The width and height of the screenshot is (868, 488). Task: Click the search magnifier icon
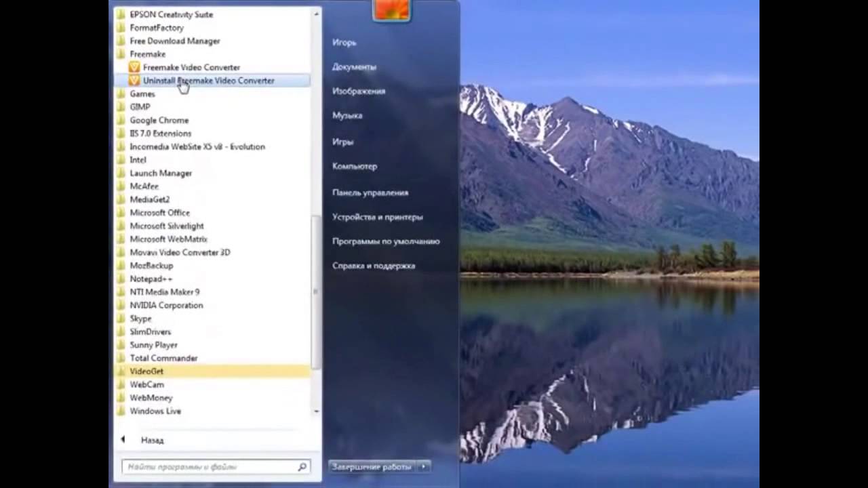[x=302, y=467]
